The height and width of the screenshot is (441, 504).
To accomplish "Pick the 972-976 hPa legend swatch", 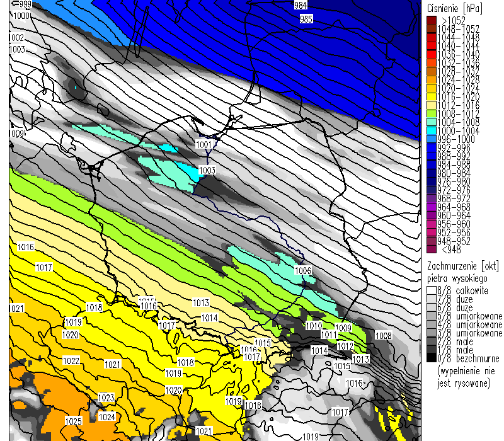I will click(x=432, y=190).
